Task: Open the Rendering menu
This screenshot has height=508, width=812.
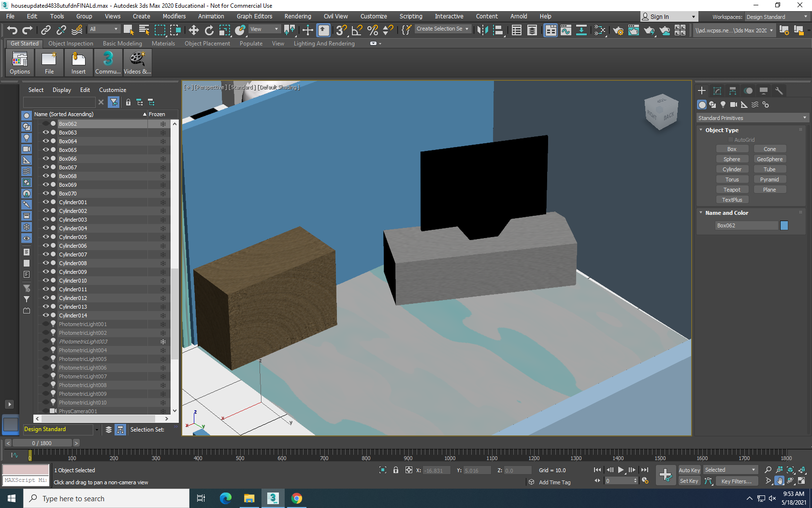Action: pos(298,16)
